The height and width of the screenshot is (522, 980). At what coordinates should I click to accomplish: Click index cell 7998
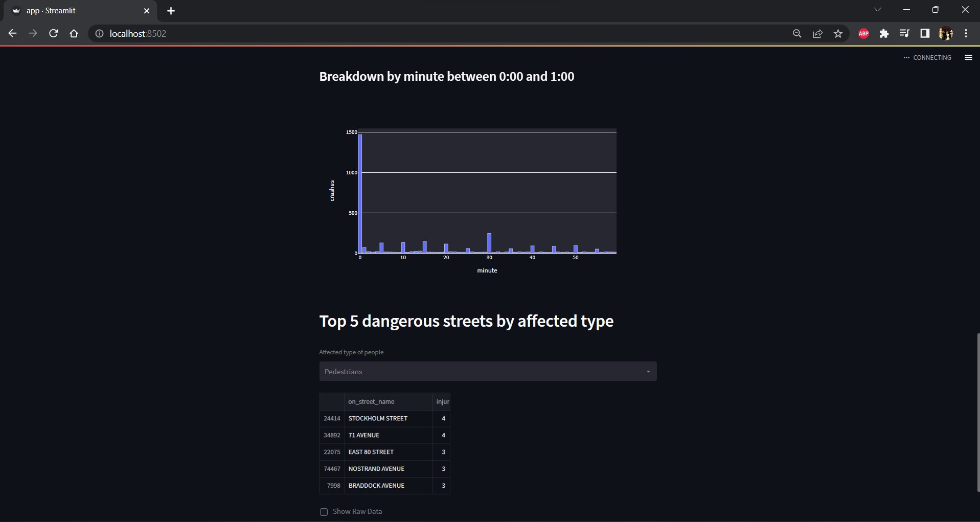(332, 486)
